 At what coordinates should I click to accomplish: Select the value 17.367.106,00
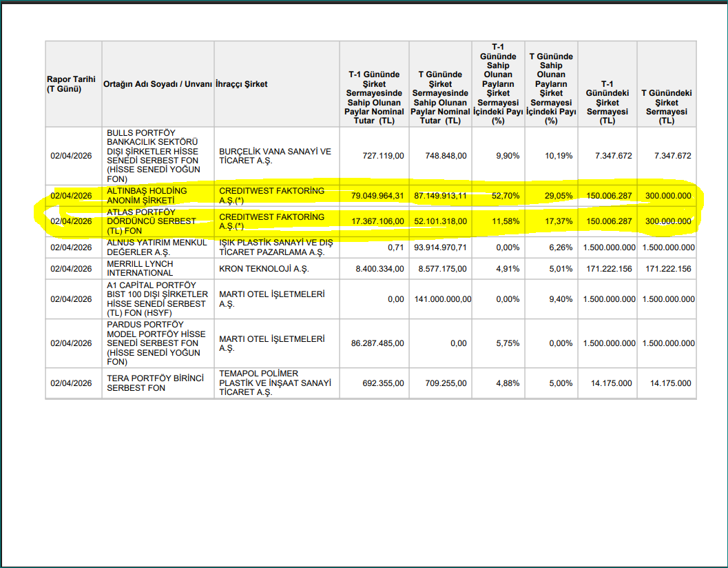tap(377, 221)
